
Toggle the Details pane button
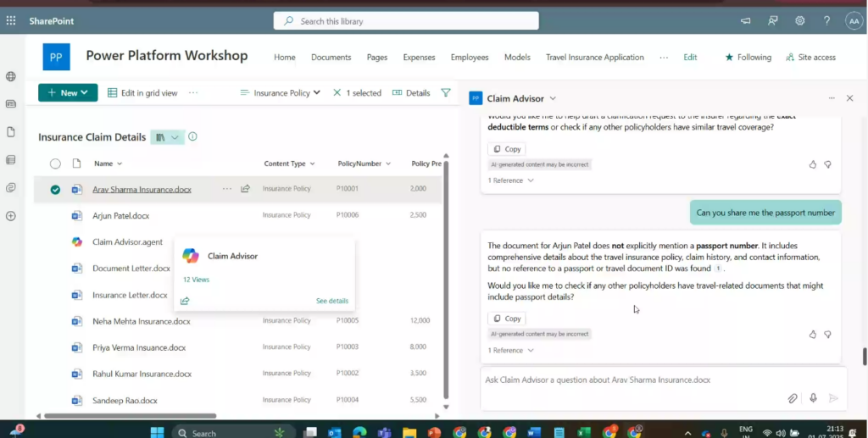coord(411,93)
